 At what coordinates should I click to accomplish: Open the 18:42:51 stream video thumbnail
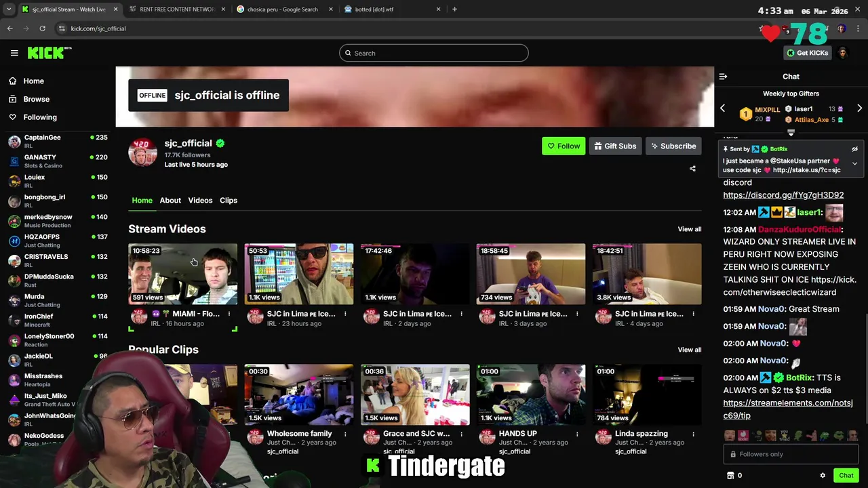tap(647, 274)
